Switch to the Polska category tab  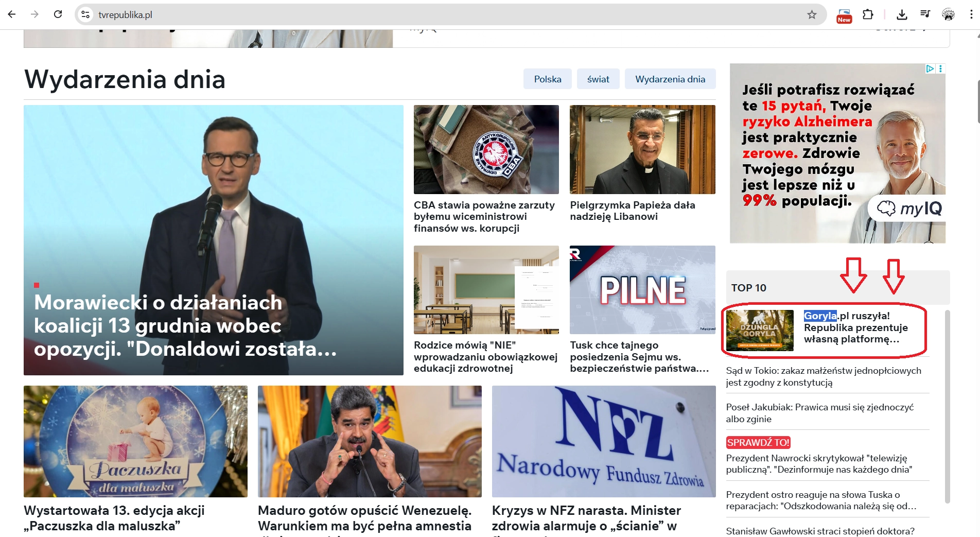coord(547,79)
